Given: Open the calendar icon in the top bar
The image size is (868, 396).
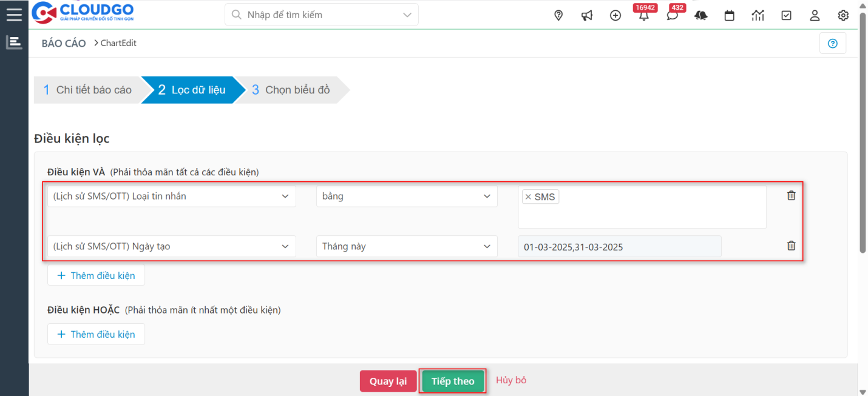Looking at the screenshot, I should 729,15.
